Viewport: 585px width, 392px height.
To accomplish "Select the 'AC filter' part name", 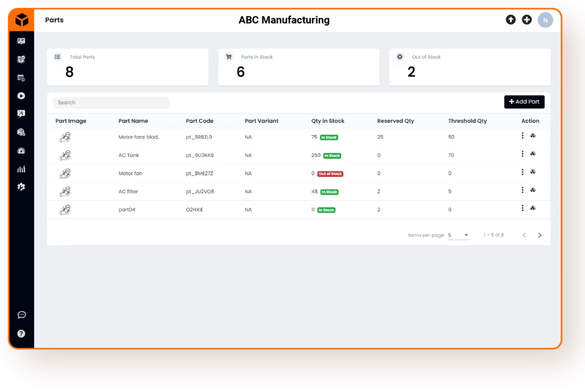I will click(128, 192).
